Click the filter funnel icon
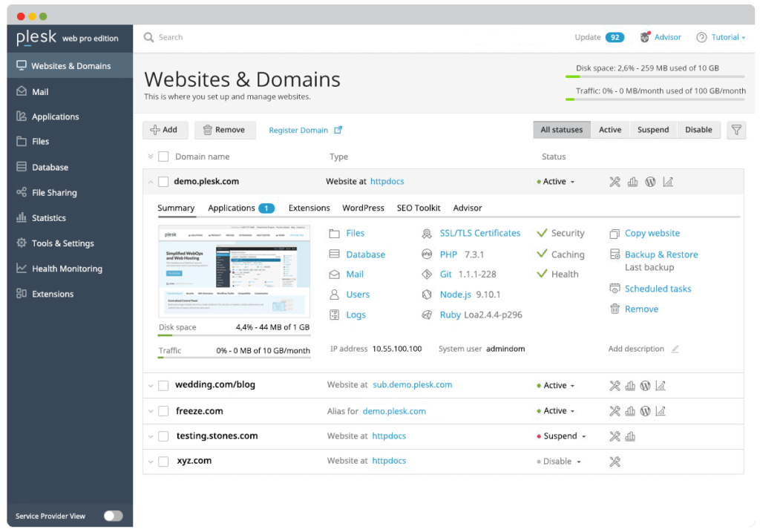Screen dimensions: 760x532 [x=736, y=130]
